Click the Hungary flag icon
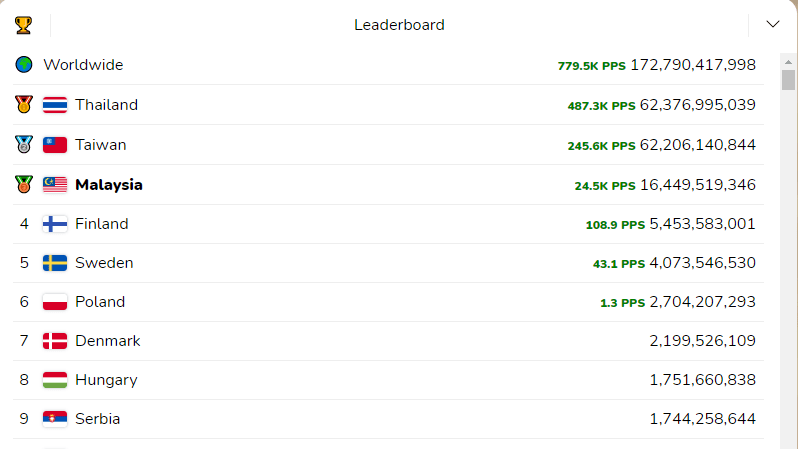The height and width of the screenshot is (449, 798). (x=55, y=380)
